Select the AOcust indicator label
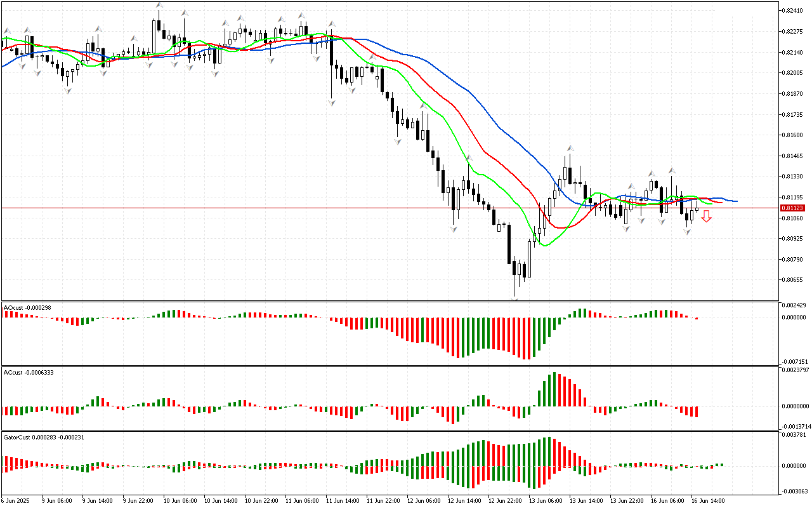 coord(27,307)
